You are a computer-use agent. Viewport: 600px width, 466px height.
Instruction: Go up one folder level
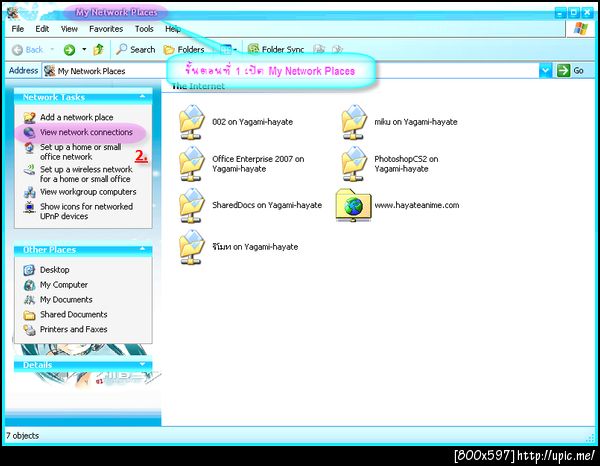98,49
